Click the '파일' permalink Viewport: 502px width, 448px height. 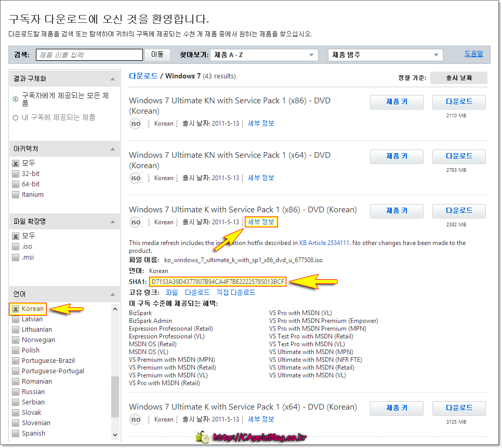click(172, 293)
